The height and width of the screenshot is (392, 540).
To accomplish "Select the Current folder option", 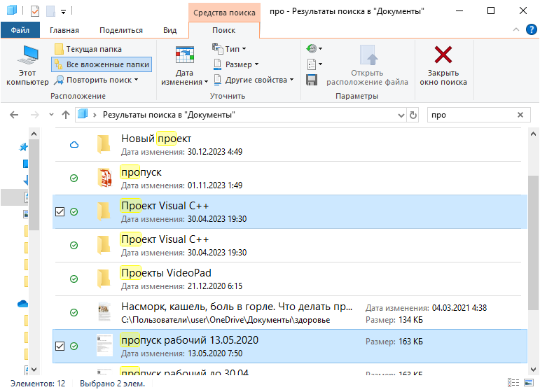I will click(88, 49).
